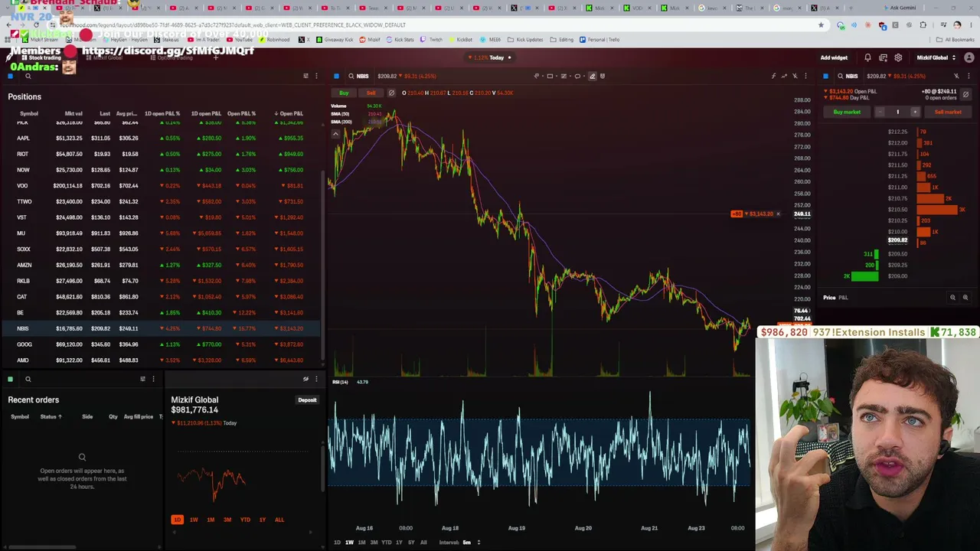Click the delete drawings trash icon on chart

pyautogui.click(x=603, y=76)
